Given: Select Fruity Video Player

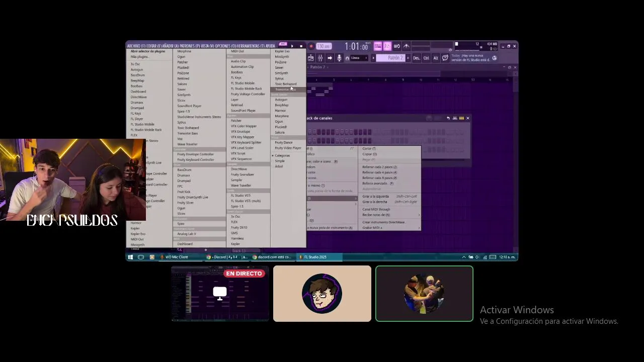Looking at the screenshot, I should 288,148.
